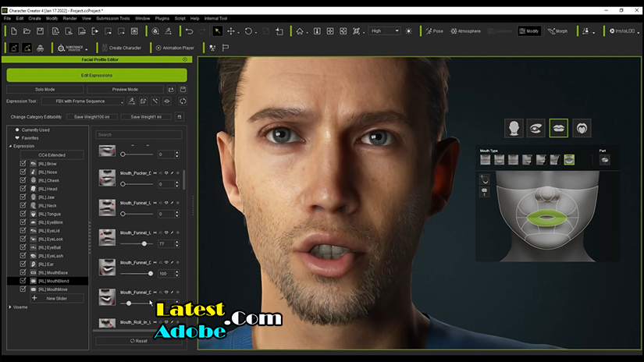
Task: Click Preview Mode button
Action: (x=125, y=90)
